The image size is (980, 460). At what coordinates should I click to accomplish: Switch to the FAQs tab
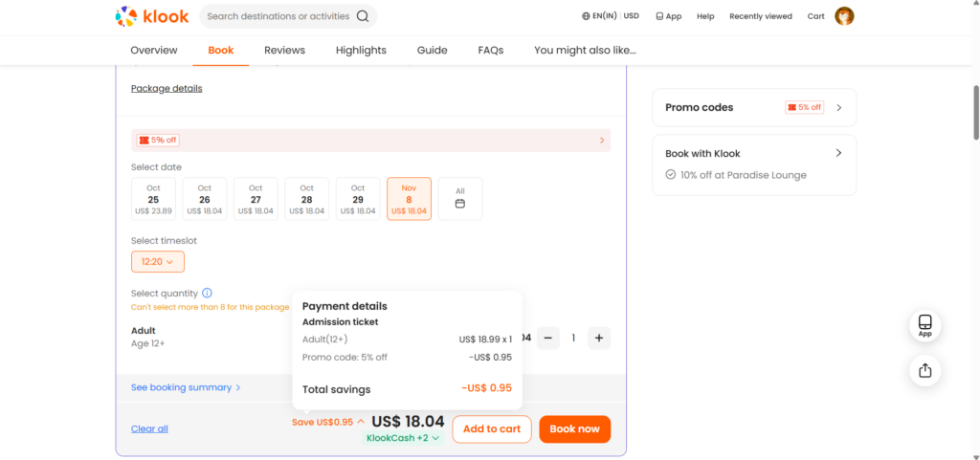tap(491, 50)
